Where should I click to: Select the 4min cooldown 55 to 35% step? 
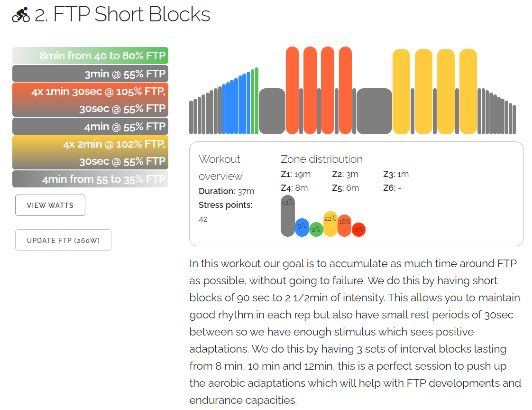pyautogui.click(x=90, y=179)
